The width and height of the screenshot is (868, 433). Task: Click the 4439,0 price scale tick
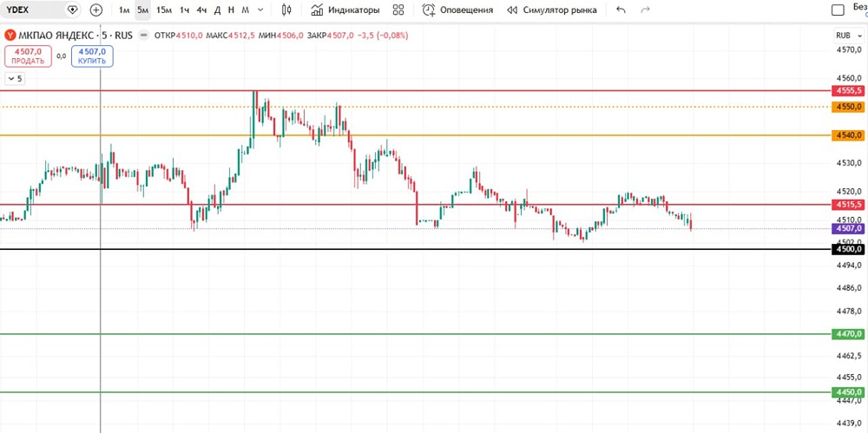pos(848,423)
